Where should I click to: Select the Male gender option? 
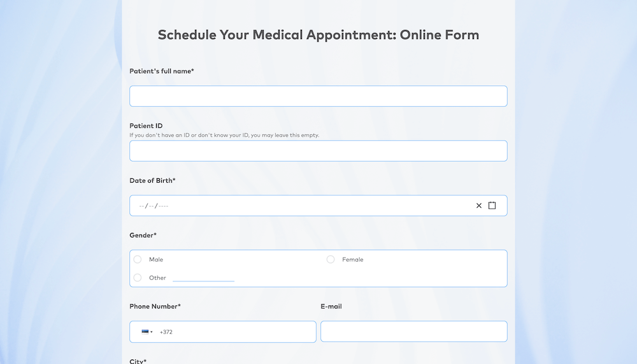138,260
